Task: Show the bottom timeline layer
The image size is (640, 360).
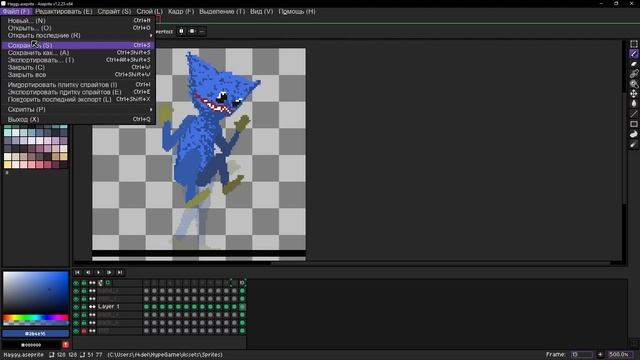Action: click(x=76, y=331)
